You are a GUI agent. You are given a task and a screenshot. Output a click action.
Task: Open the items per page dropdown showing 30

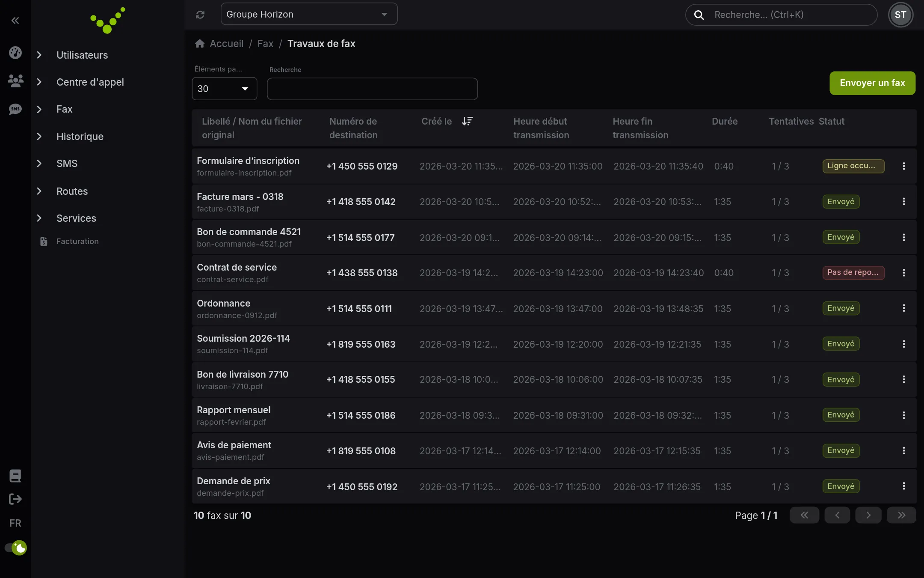[225, 89]
